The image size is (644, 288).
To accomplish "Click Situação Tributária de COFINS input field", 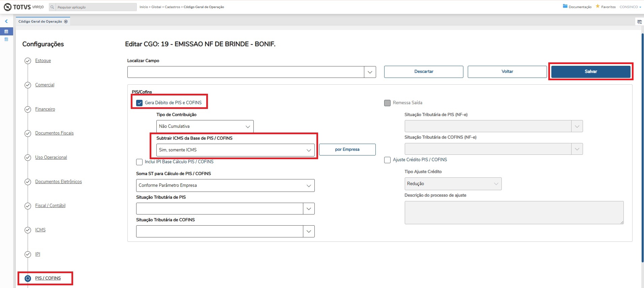I will click(x=220, y=231).
